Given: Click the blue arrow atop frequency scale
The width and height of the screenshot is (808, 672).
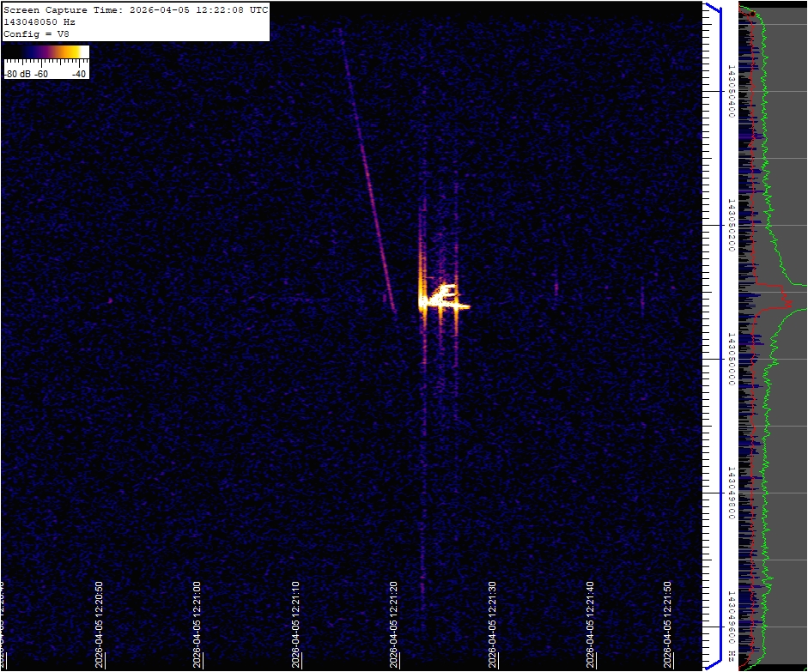Looking at the screenshot, I should [712, 9].
